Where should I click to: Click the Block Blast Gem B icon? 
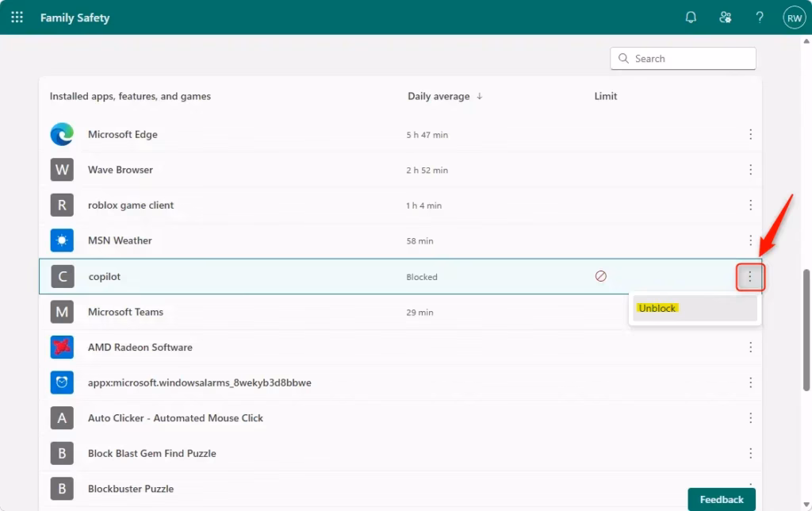pyautogui.click(x=62, y=454)
